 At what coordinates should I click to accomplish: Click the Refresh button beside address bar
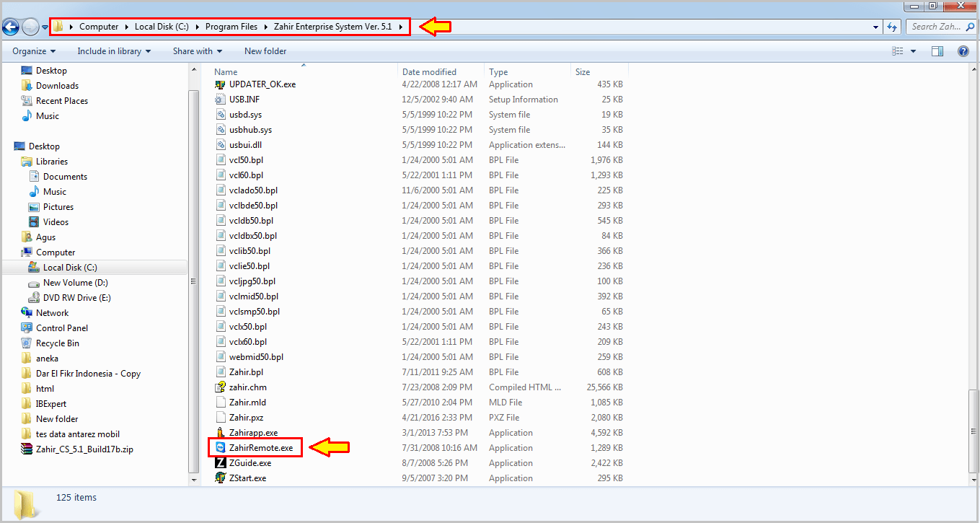tap(892, 27)
